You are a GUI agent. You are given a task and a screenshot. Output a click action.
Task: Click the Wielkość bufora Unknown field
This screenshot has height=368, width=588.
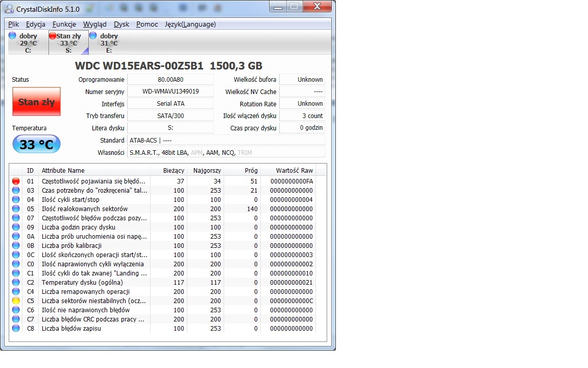(302, 79)
